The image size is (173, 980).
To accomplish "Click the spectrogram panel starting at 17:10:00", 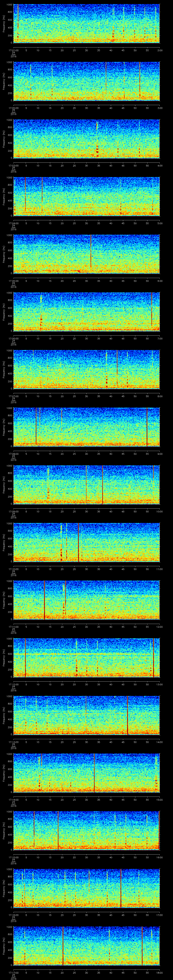I will 87,543.
